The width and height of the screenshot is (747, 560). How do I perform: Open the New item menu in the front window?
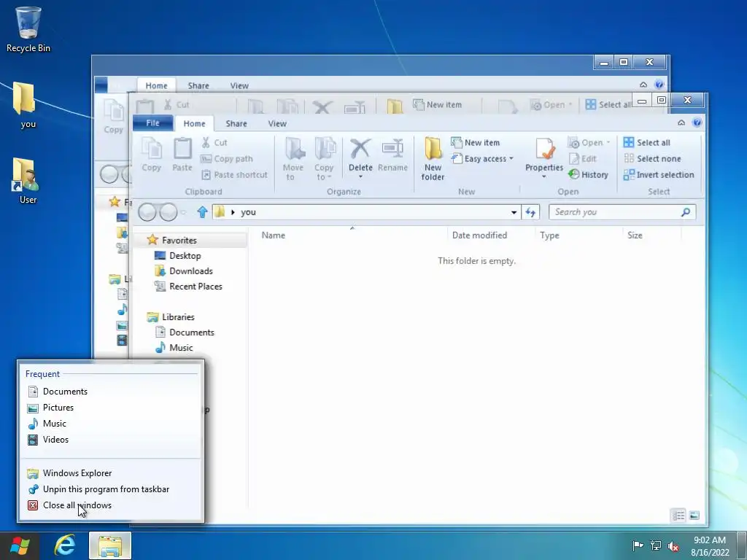[x=476, y=142]
